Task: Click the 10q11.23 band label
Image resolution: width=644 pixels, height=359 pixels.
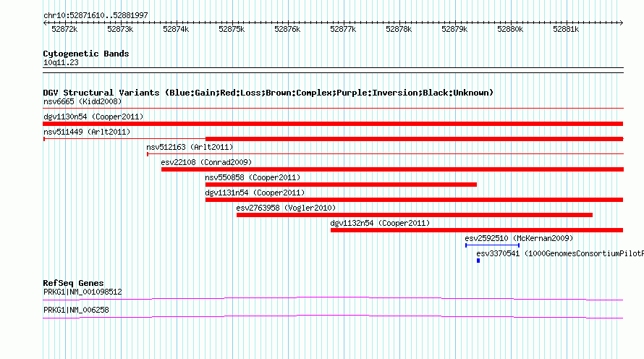Action: pos(61,62)
